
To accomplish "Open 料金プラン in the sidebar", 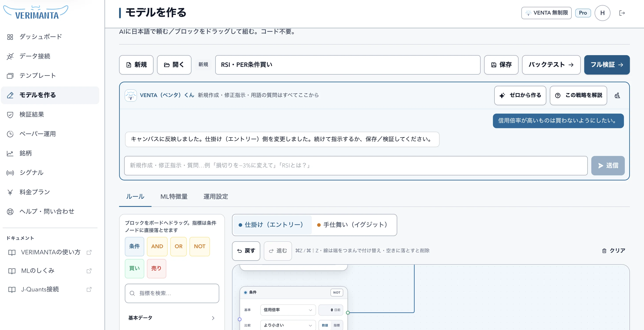I will pyautogui.click(x=50, y=192).
